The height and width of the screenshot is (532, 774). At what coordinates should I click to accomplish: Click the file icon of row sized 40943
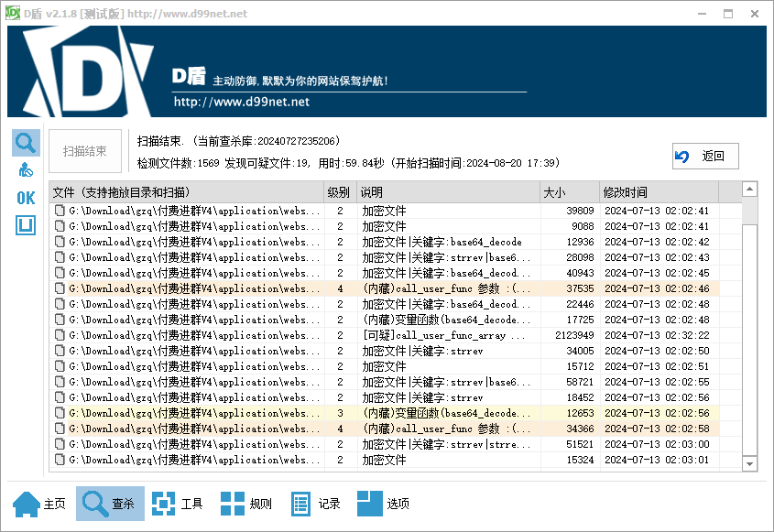tap(60, 273)
